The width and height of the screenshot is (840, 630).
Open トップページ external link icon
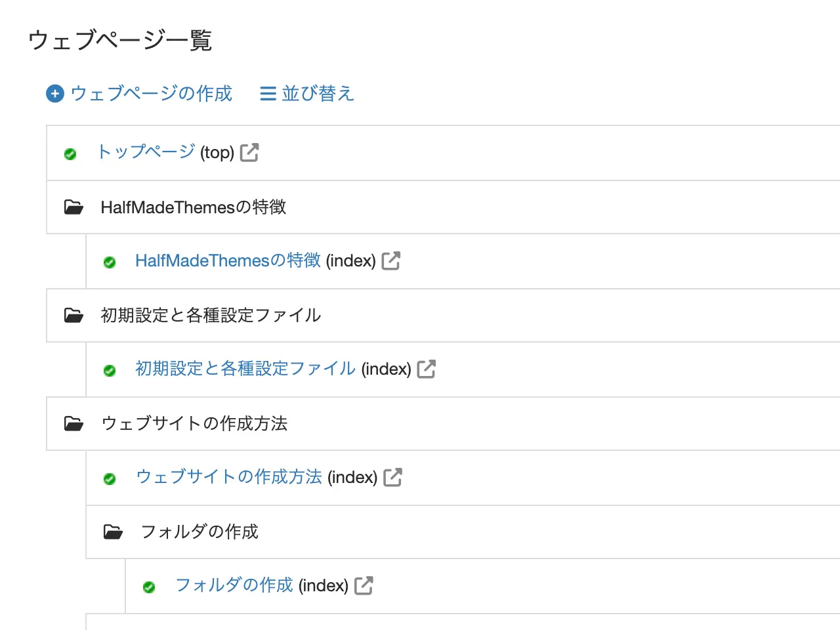tap(249, 152)
